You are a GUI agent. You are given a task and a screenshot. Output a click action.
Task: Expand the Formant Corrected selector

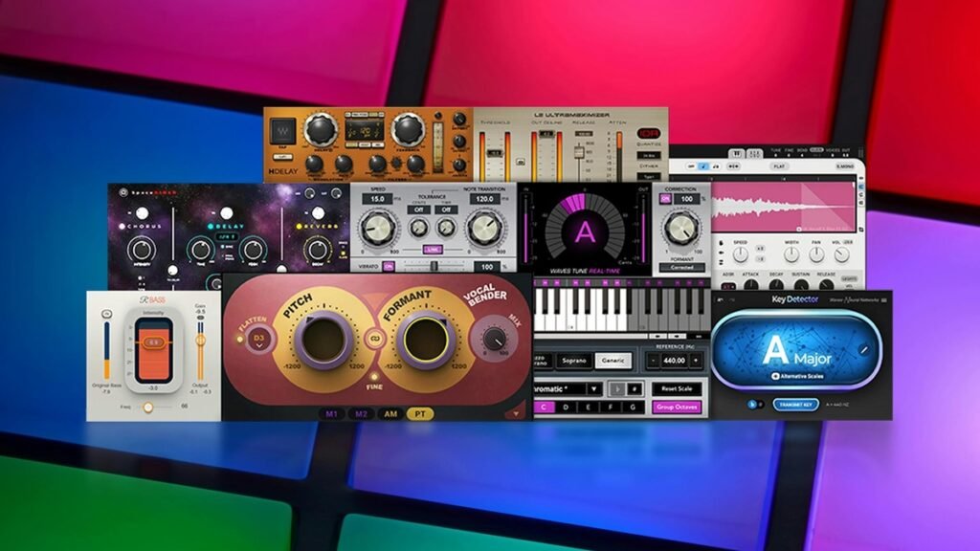[x=680, y=268]
